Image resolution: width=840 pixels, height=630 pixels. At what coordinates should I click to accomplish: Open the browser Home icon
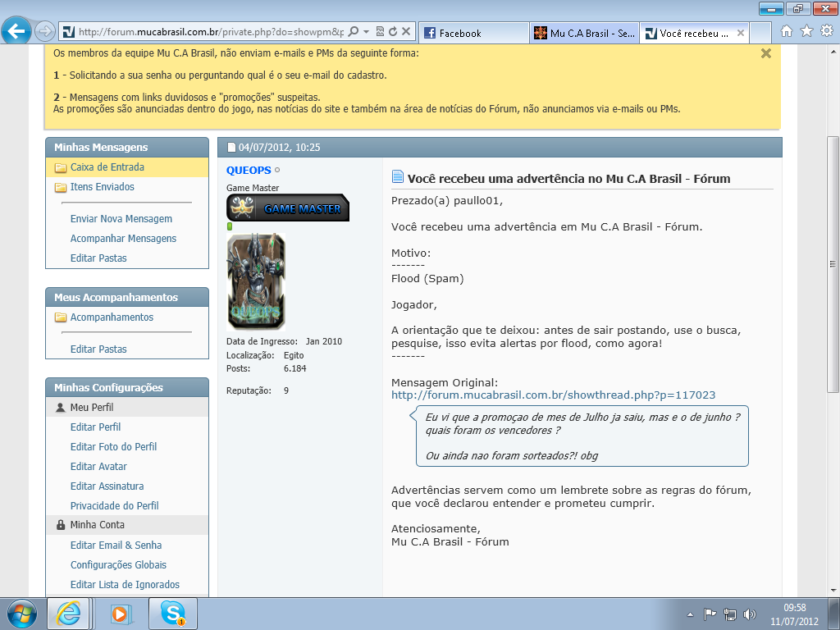point(787,31)
